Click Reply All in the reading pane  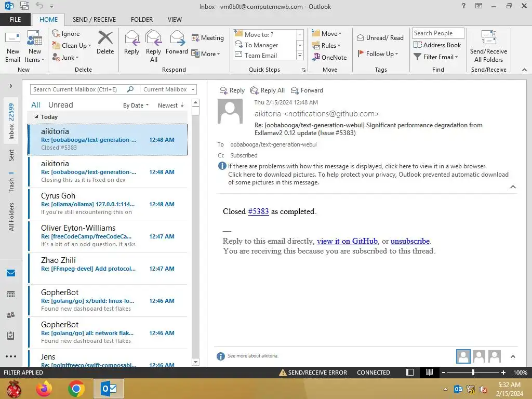click(x=268, y=90)
